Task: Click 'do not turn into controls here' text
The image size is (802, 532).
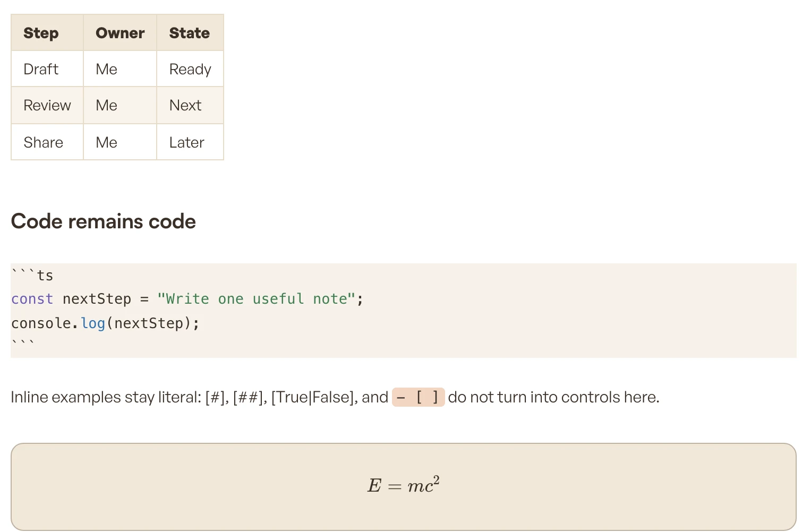Action: (552, 397)
